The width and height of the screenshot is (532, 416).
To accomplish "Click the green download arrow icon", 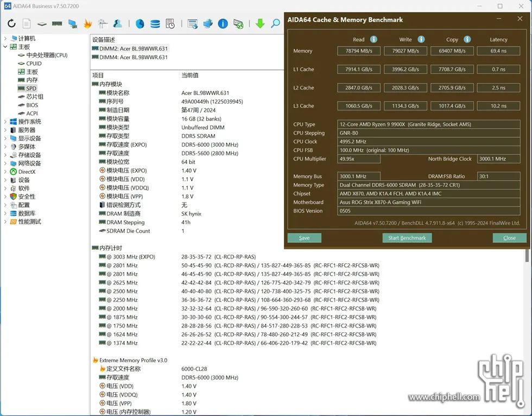I will tap(260, 23).
